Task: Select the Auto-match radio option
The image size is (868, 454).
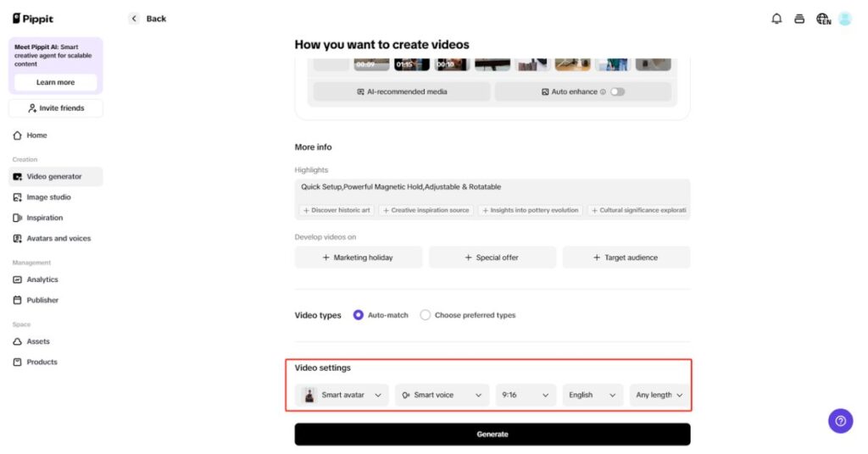Action: click(x=359, y=315)
